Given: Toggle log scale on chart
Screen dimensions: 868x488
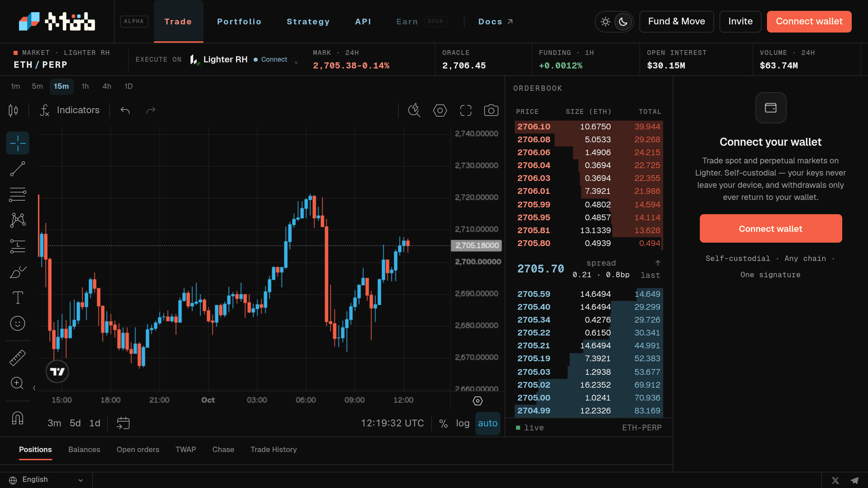Looking at the screenshot, I should pos(462,423).
